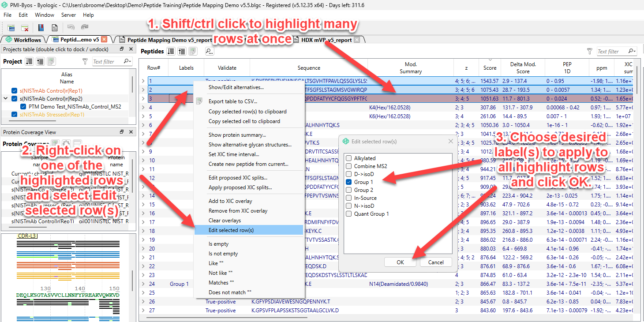644x322 pixels.
Task: Expand peptide row 4 chevron
Action: point(143,107)
